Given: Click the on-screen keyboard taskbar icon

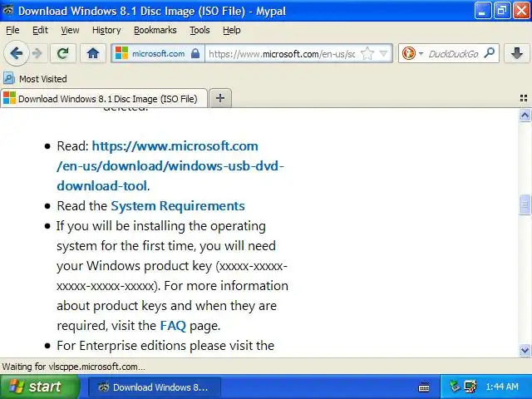Looking at the screenshot, I should pos(424,387).
